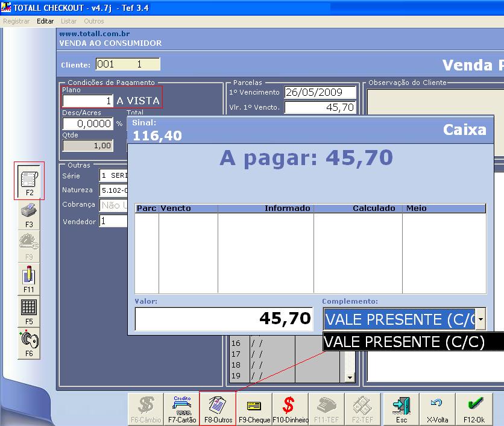Click the X-Volta undo arrow

tap(438, 408)
